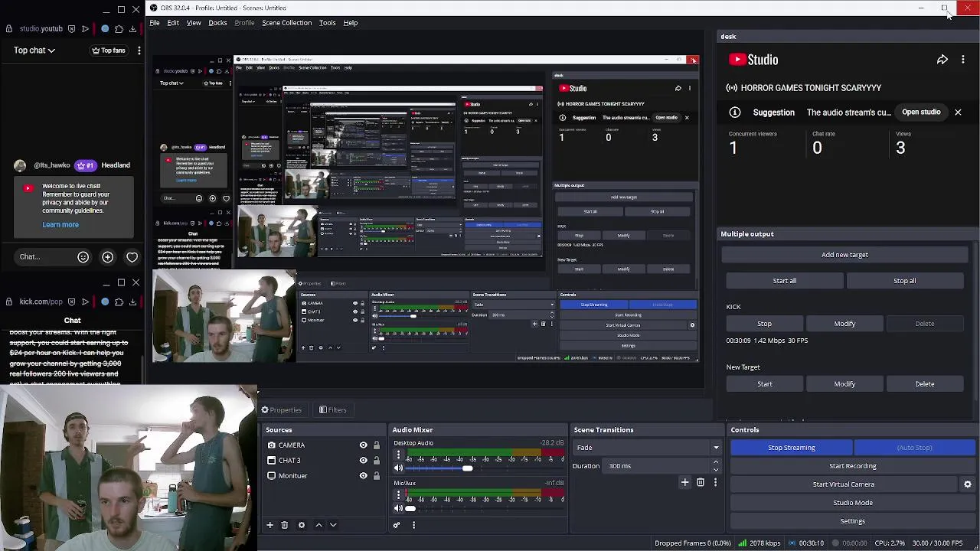The width and height of the screenshot is (980, 551).
Task: Open OBS Settings from Controls
Action: coord(853,521)
